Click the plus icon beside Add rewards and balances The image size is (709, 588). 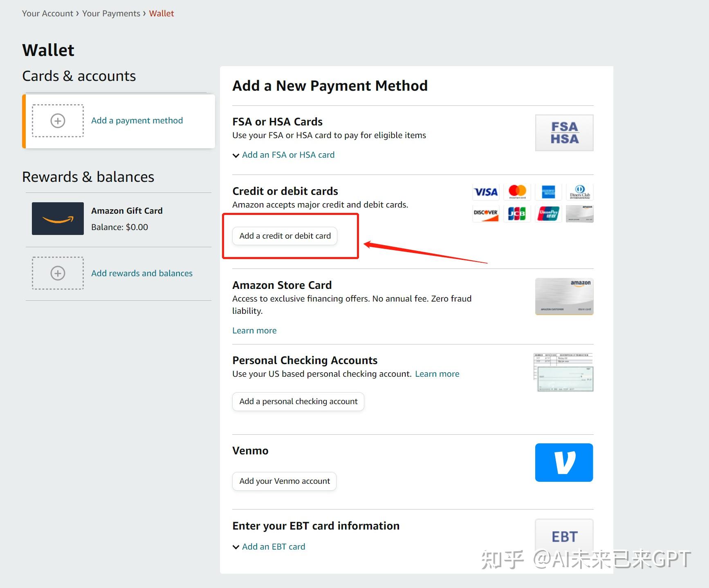pyautogui.click(x=58, y=273)
